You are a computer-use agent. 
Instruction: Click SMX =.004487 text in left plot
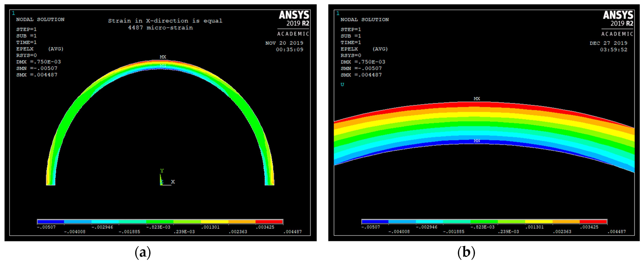[x=37, y=75]
